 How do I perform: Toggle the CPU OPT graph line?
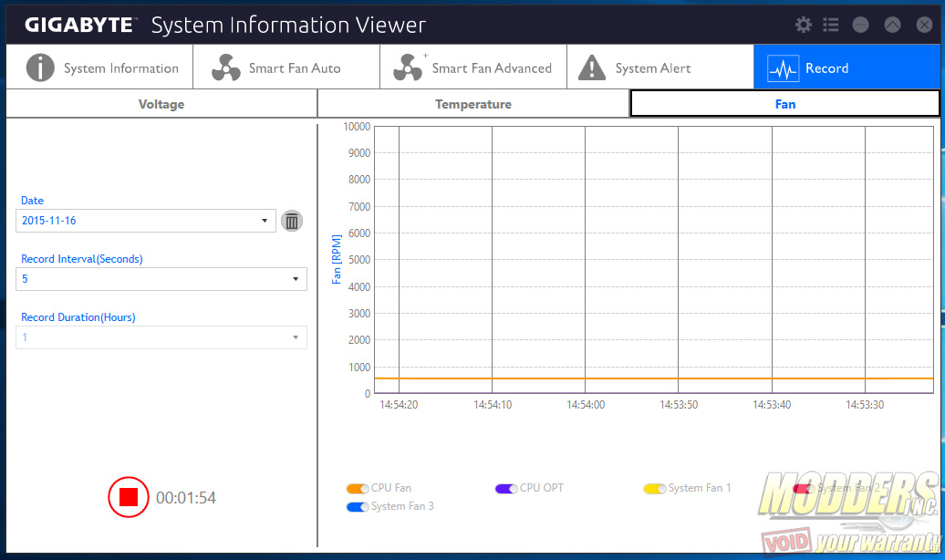click(506, 488)
